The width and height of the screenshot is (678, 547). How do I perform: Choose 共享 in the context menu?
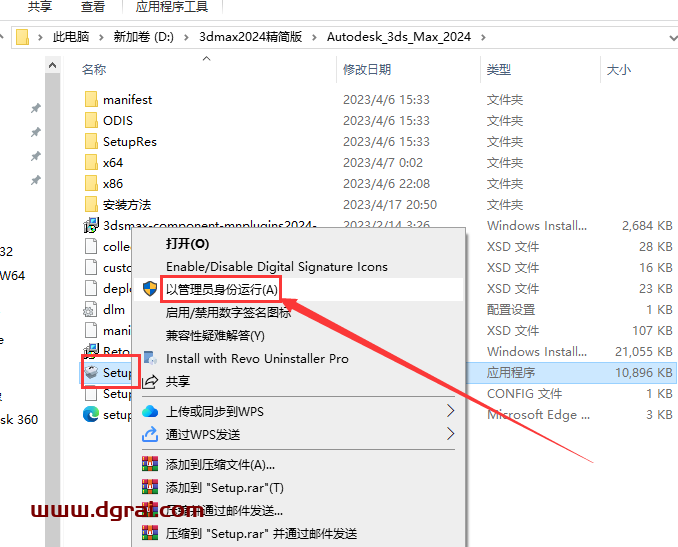[x=178, y=381]
